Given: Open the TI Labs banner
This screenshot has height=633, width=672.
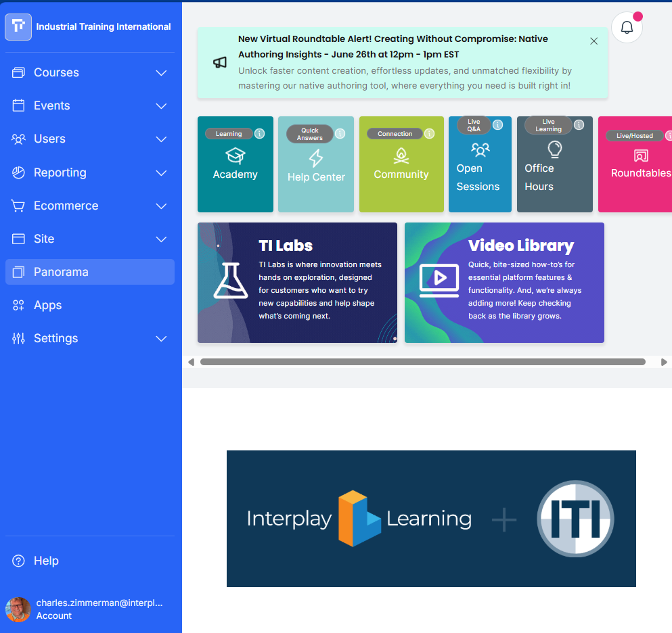Looking at the screenshot, I should (x=298, y=283).
